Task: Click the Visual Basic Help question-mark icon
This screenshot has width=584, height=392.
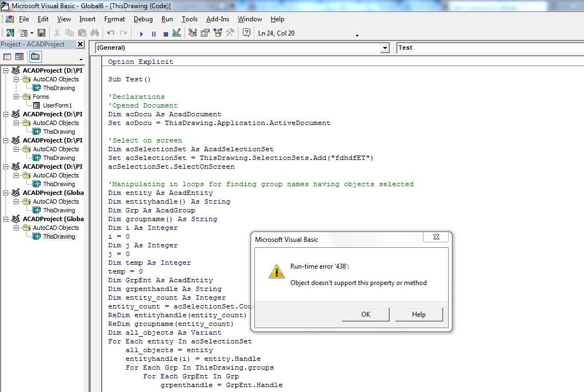Action: pyautogui.click(x=246, y=33)
